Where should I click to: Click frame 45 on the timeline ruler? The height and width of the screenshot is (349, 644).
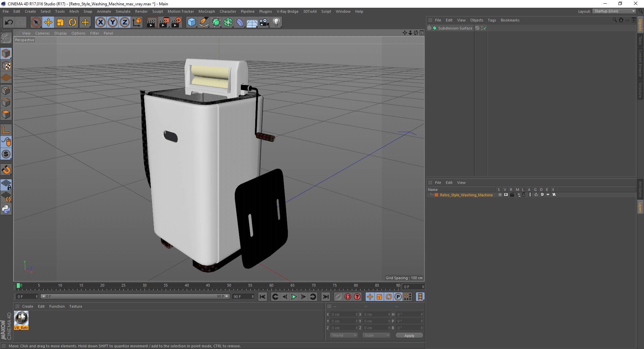pyautogui.click(x=208, y=286)
